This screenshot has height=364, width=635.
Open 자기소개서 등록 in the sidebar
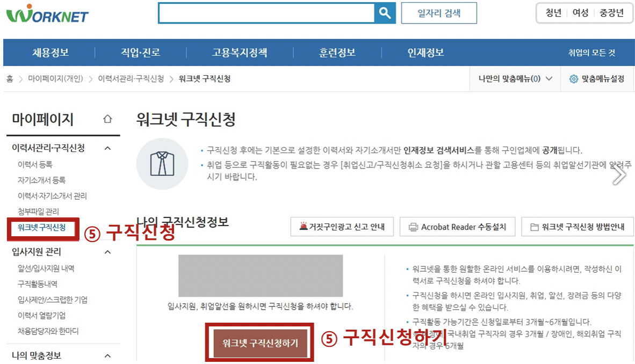coord(41,180)
